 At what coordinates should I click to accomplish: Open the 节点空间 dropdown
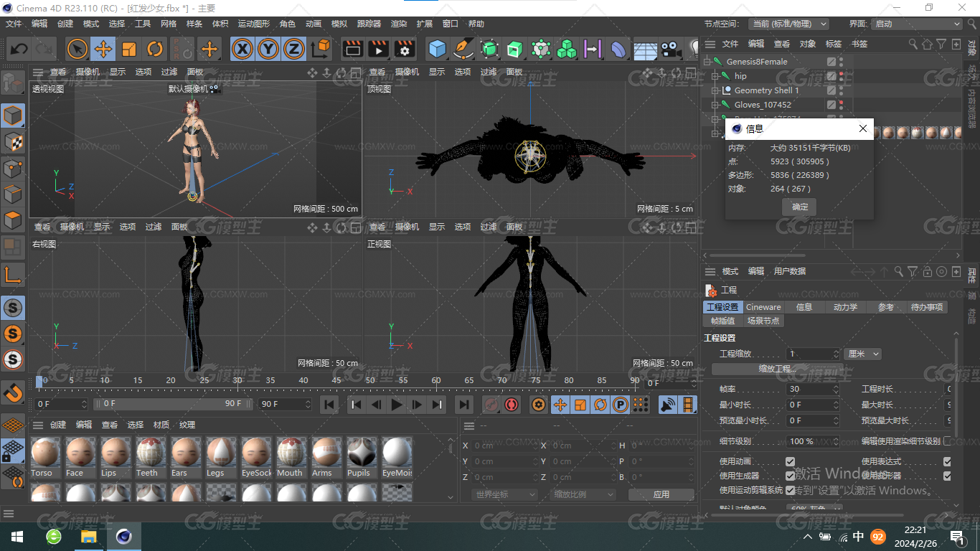click(788, 24)
